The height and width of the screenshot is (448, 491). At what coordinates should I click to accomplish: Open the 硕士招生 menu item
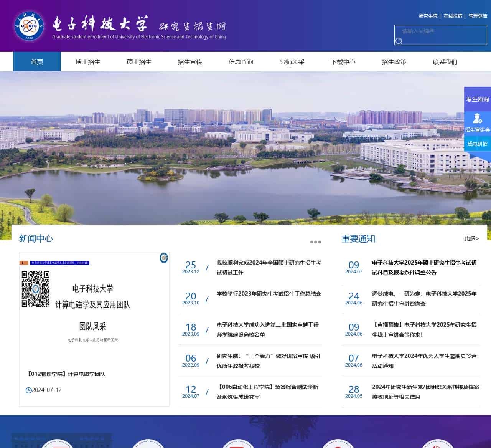(139, 62)
